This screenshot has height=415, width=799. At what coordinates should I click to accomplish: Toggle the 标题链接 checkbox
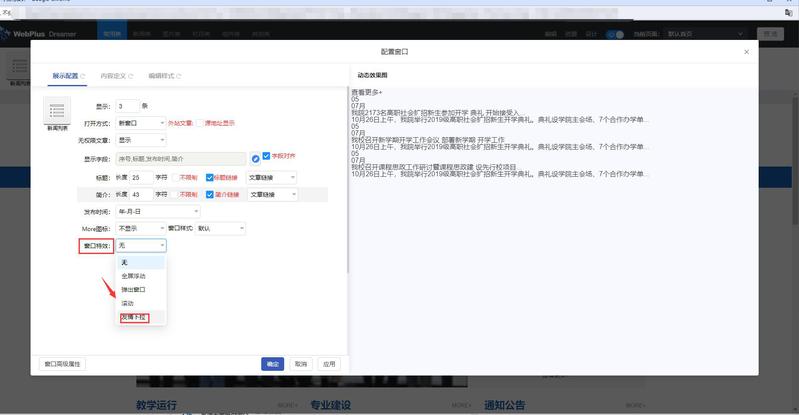(209, 177)
